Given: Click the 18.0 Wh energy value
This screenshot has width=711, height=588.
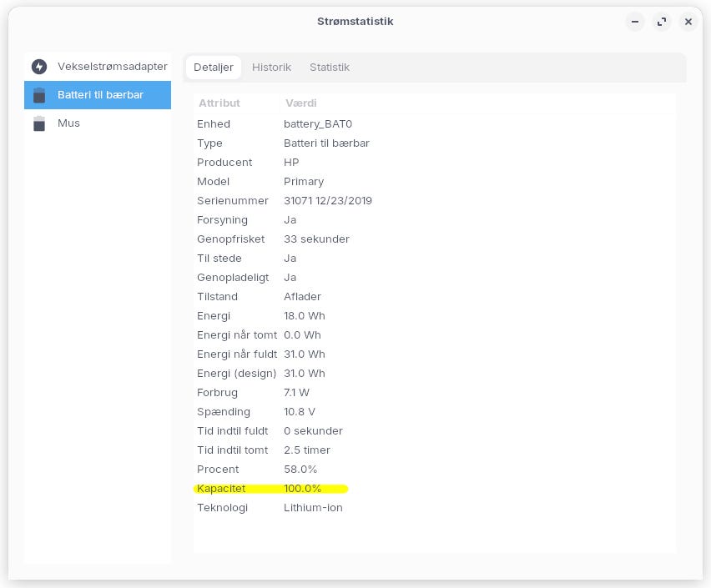Looking at the screenshot, I should point(305,315).
